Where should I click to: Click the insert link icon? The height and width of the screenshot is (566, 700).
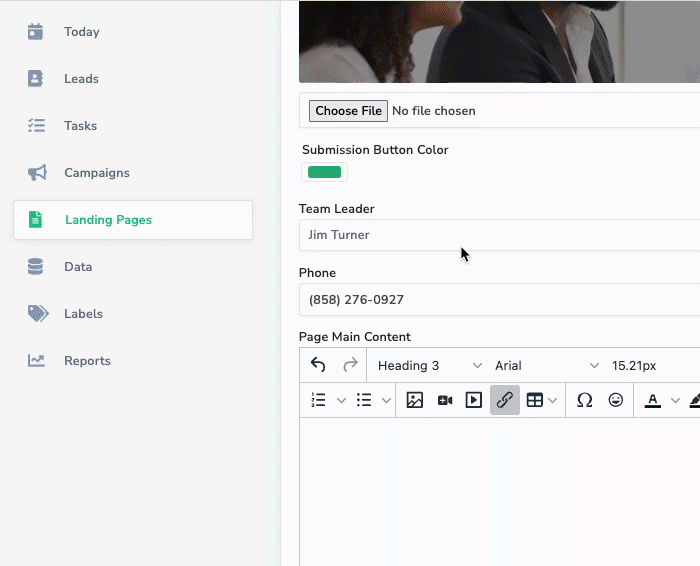505,400
